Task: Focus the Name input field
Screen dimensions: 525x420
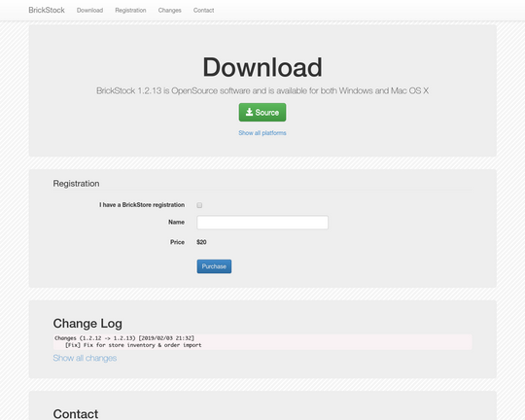Action: click(262, 223)
